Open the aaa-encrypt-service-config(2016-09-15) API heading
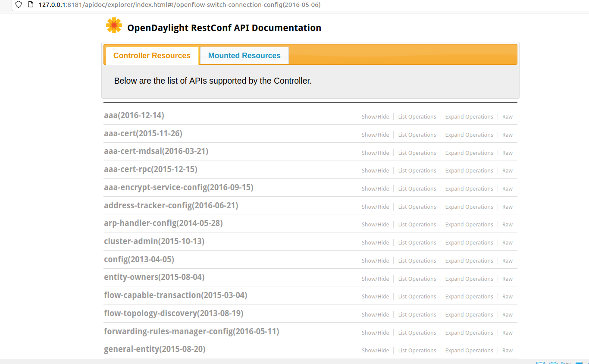The height and width of the screenshot is (364, 589). (x=179, y=188)
